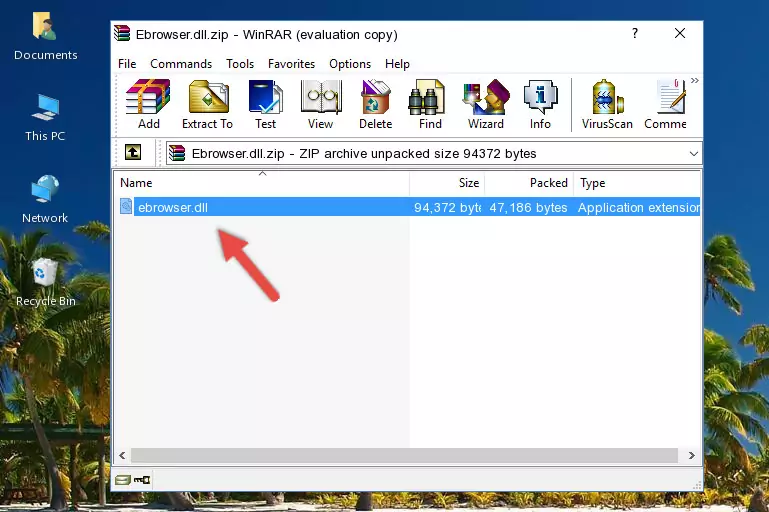Viewport: 769px width, 512px height.
Task: Open the File menu
Action: [127, 64]
